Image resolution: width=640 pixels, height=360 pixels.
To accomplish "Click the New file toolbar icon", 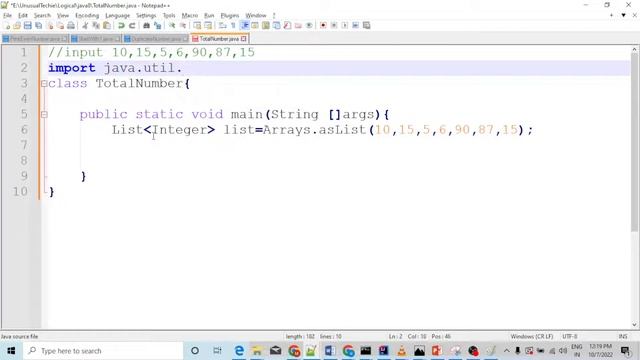I will [x=7, y=25].
